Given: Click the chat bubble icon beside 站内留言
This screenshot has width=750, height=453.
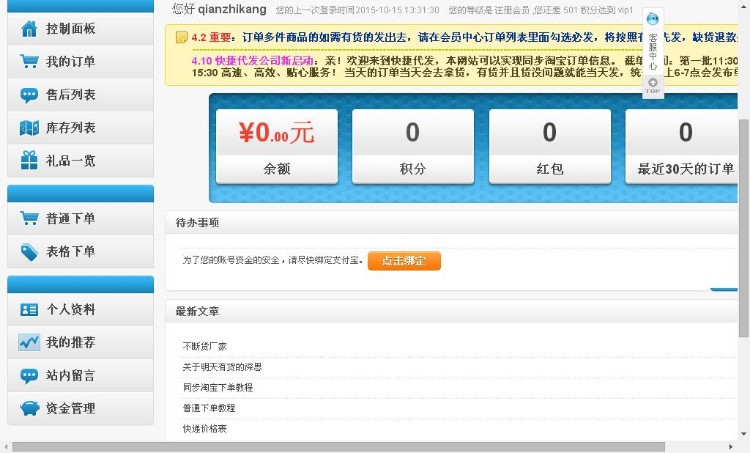Looking at the screenshot, I should pos(29,376).
